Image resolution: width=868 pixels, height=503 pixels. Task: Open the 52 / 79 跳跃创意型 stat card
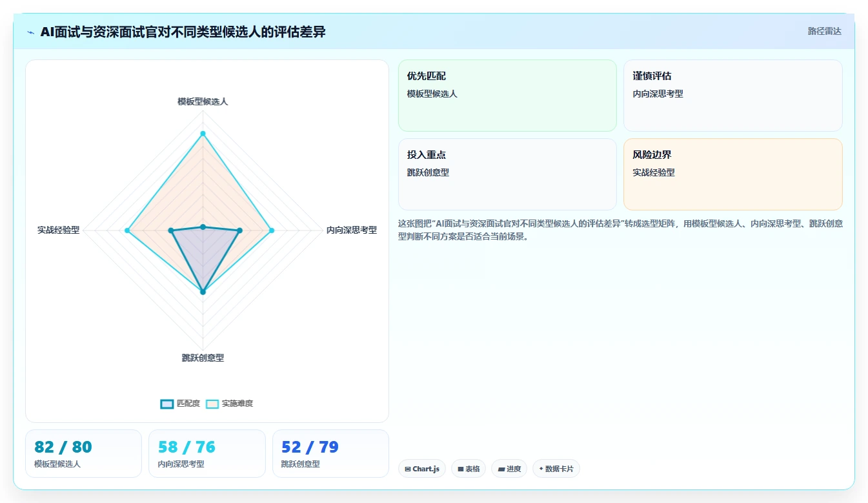coord(330,453)
